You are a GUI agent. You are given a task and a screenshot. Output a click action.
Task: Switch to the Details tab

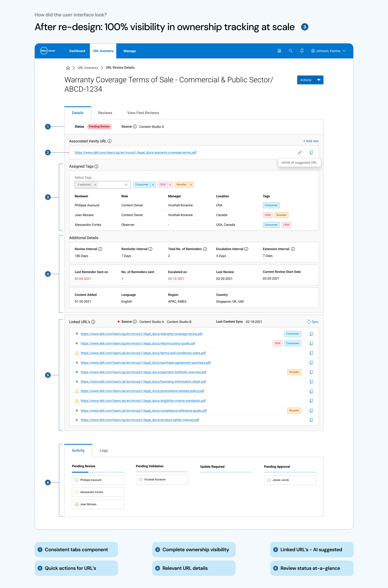78,113
